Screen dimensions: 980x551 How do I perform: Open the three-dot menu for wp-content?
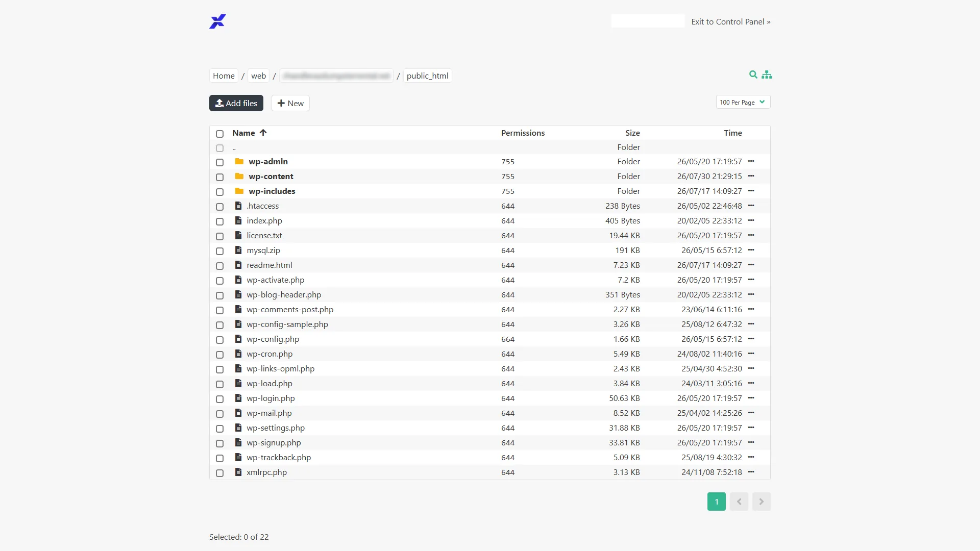click(751, 176)
